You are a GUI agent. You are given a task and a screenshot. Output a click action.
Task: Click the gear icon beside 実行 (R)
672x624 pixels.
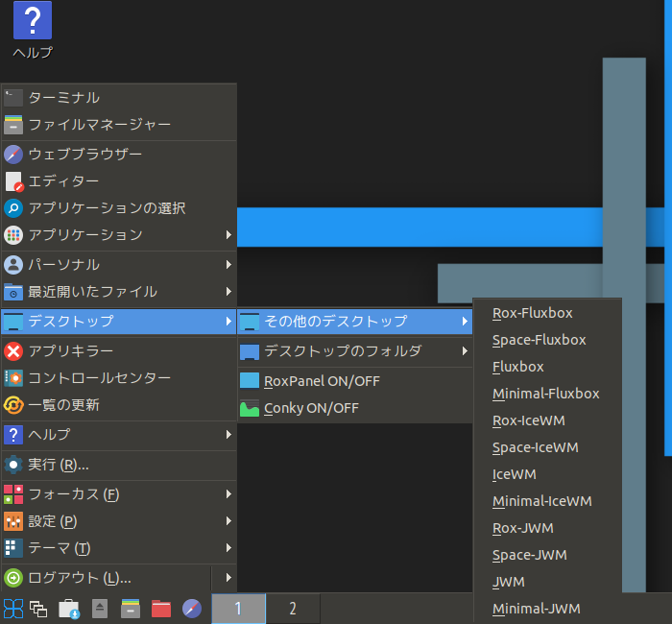[x=13, y=465]
